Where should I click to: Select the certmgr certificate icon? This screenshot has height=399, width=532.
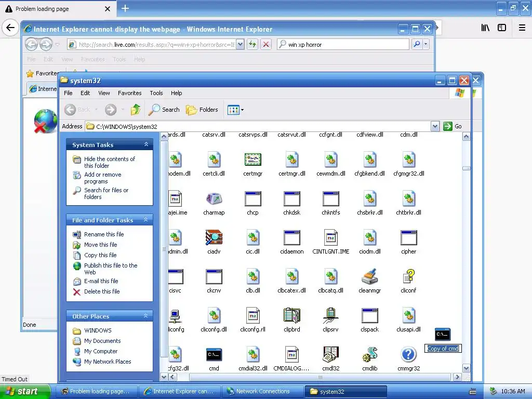tap(253, 159)
